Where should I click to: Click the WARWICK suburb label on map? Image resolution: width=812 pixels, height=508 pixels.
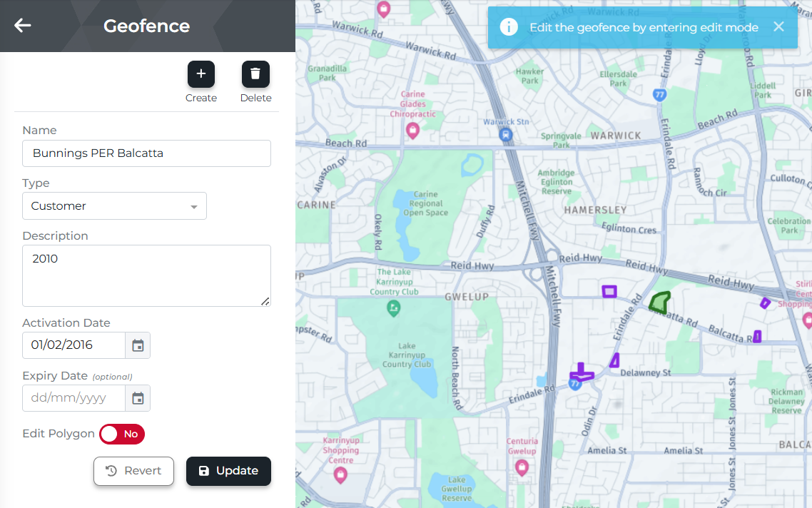(616, 136)
